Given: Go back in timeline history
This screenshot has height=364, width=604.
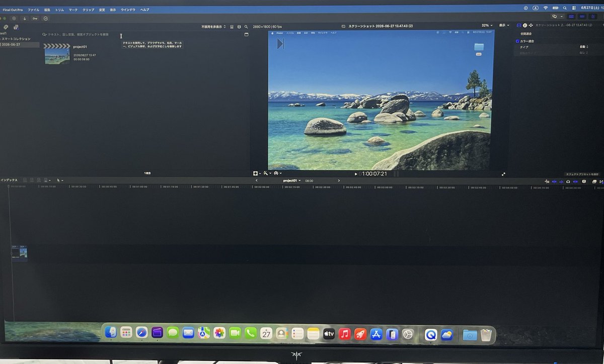Looking at the screenshot, I should pos(256,180).
